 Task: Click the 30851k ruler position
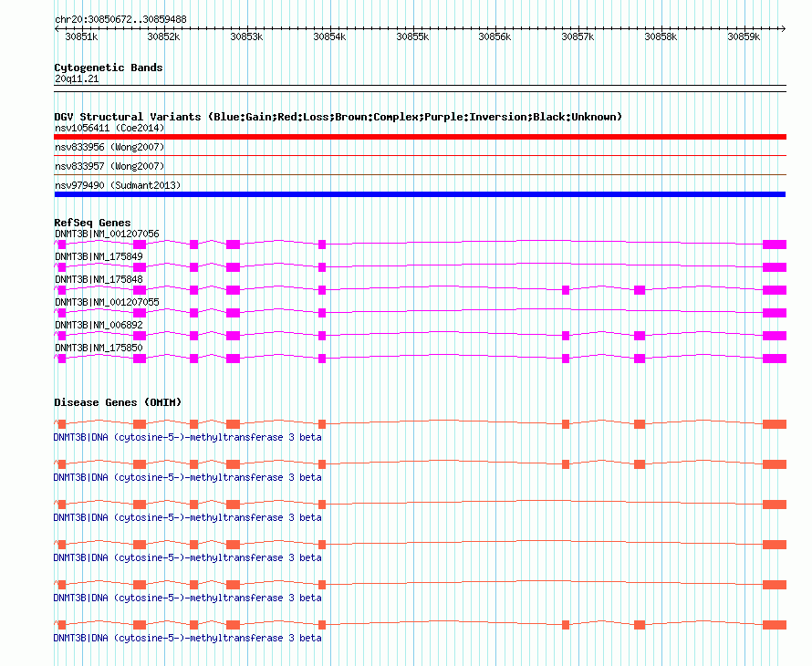pyautogui.click(x=81, y=36)
